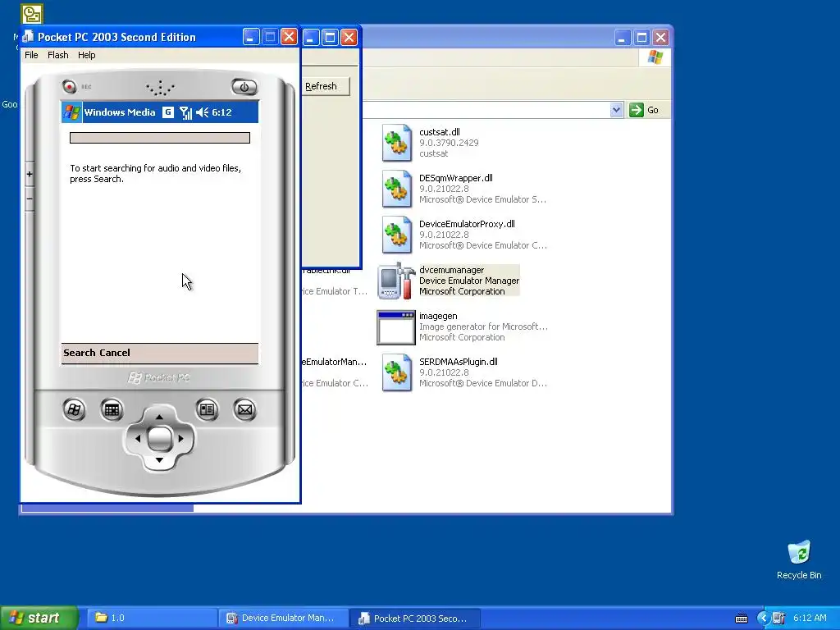
Task: Click the 'imagegen' file name
Action: [x=438, y=316]
